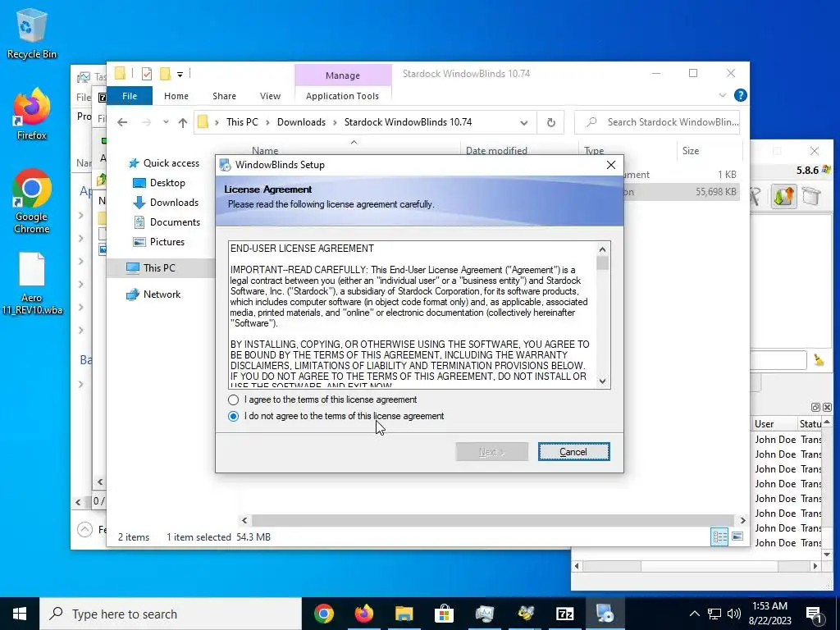Click the WindowBlinds Setup taskbar icon
Screen dimensions: 840x630
pos(605,614)
